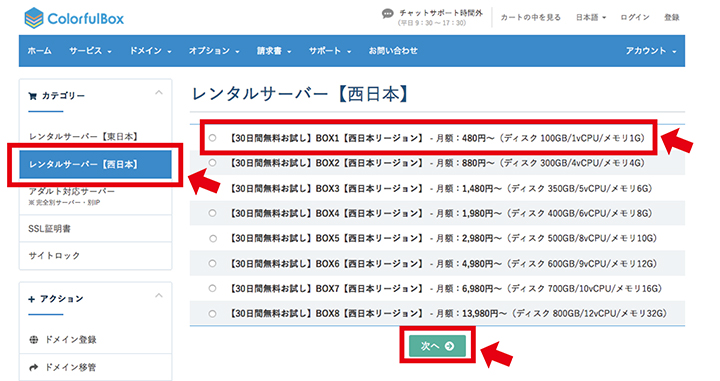Screen dimensions: 720x381
Task: Open the サポート dropdown menu
Action: [330, 51]
